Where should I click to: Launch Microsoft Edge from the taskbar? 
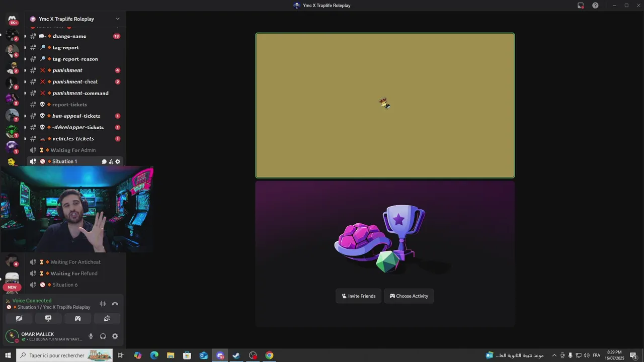pyautogui.click(x=154, y=355)
